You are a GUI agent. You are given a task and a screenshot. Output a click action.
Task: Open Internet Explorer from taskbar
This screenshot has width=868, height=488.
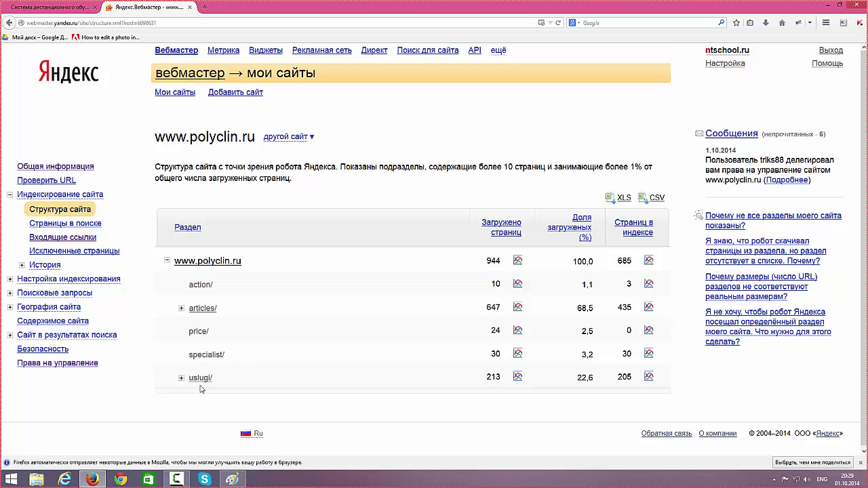(64, 479)
